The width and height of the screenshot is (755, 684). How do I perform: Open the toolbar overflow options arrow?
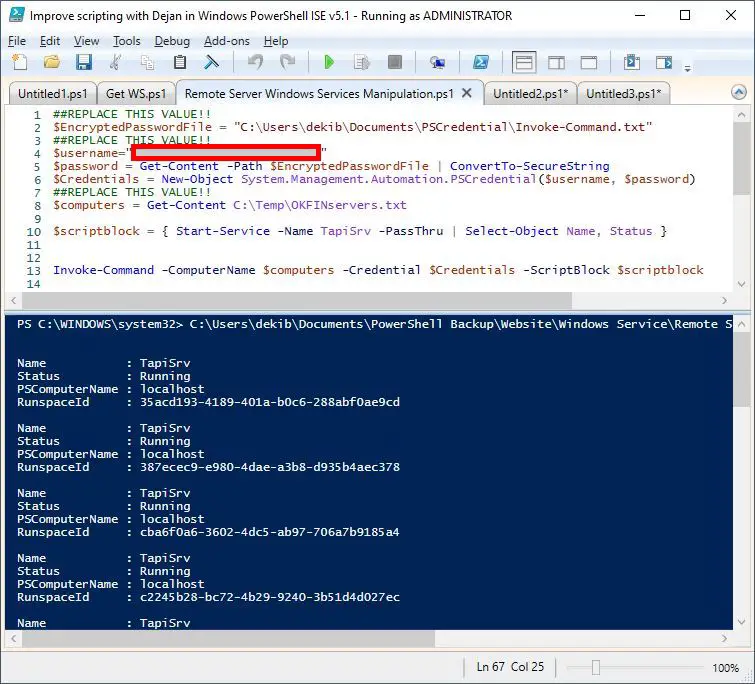coord(688,69)
